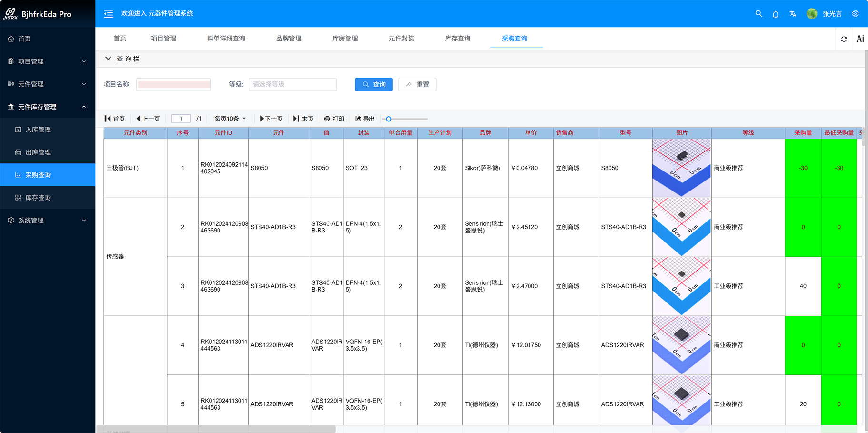The image size is (868, 433).
Task: Click the language translate icon
Action: pyautogui.click(x=793, y=14)
